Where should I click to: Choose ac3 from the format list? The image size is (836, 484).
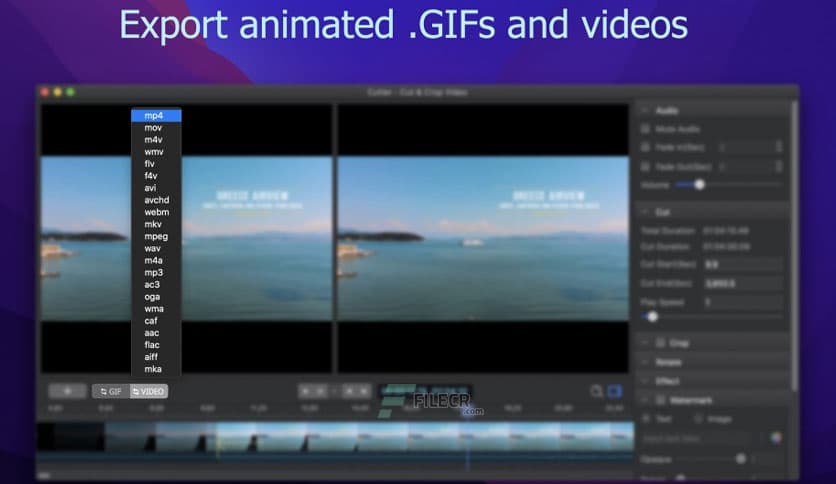(x=156, y=285)
